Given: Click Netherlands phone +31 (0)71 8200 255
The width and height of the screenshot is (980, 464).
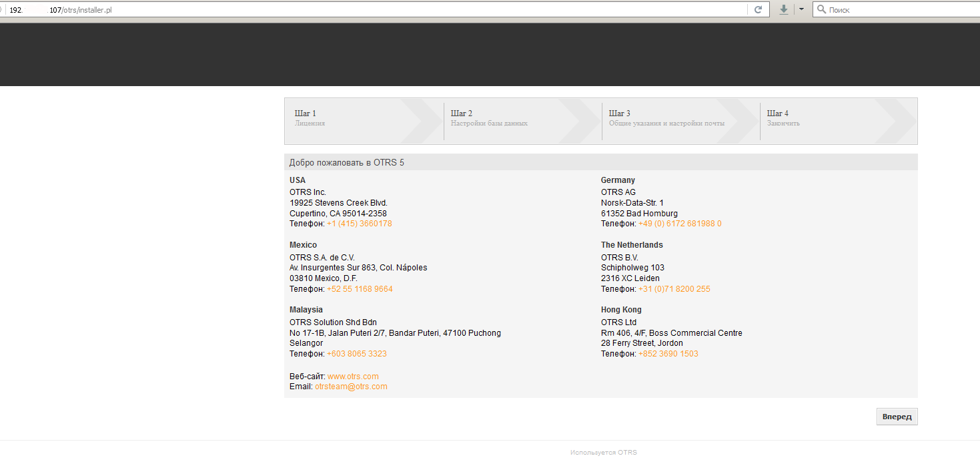Looking at the screenshot, I should pyautogui.click(x=674, y=289).
